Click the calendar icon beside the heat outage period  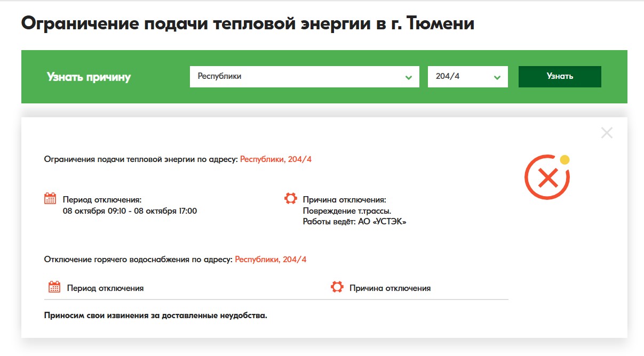[50, 199]
